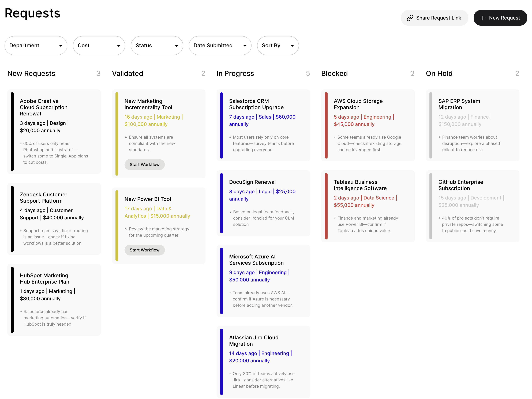Click the sparkle icon on New Power BI Tool note
Image resolution: width=532 pixels, height=399 pixels.
click(126, 229)
